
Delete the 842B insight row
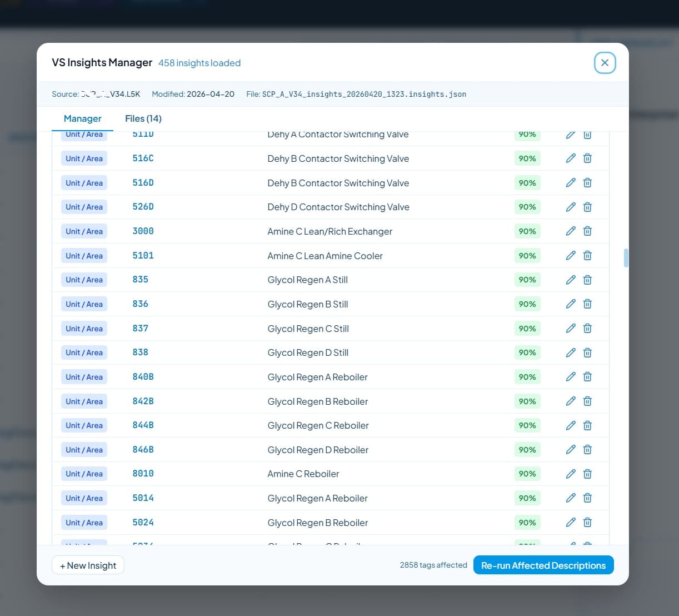click(587, 401)
